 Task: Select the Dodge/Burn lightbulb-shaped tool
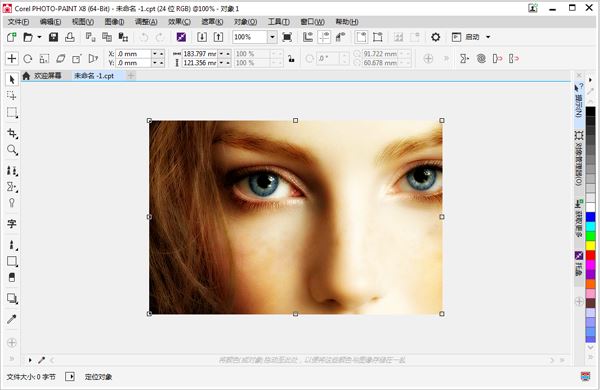click(x=11, y=203)
